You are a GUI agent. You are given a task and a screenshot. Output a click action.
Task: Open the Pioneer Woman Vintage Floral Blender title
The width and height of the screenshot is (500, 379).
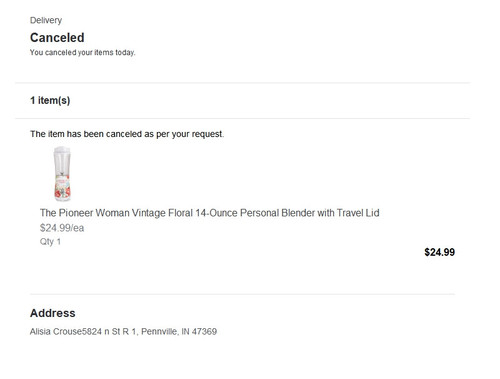tap(210, 213)
